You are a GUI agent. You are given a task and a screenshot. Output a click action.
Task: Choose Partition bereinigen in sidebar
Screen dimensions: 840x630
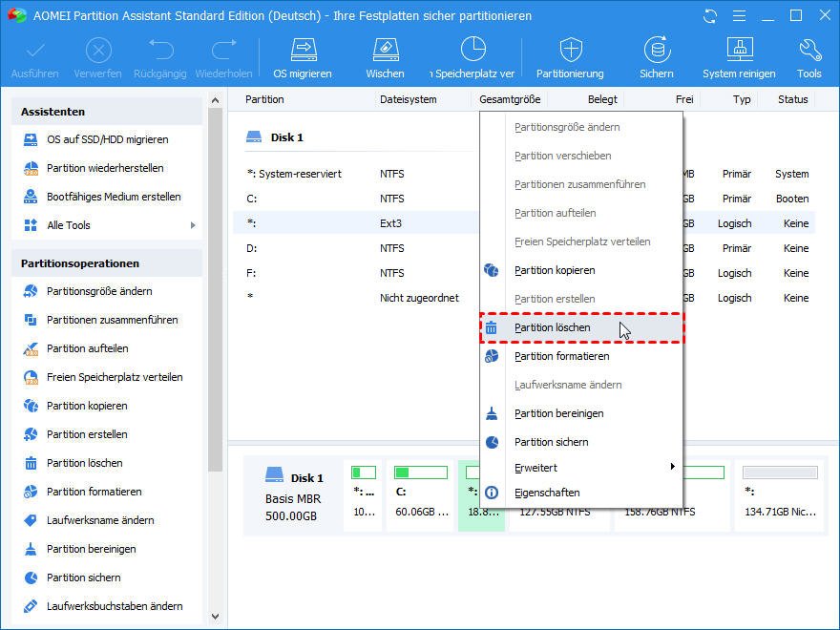pos(91,549)
